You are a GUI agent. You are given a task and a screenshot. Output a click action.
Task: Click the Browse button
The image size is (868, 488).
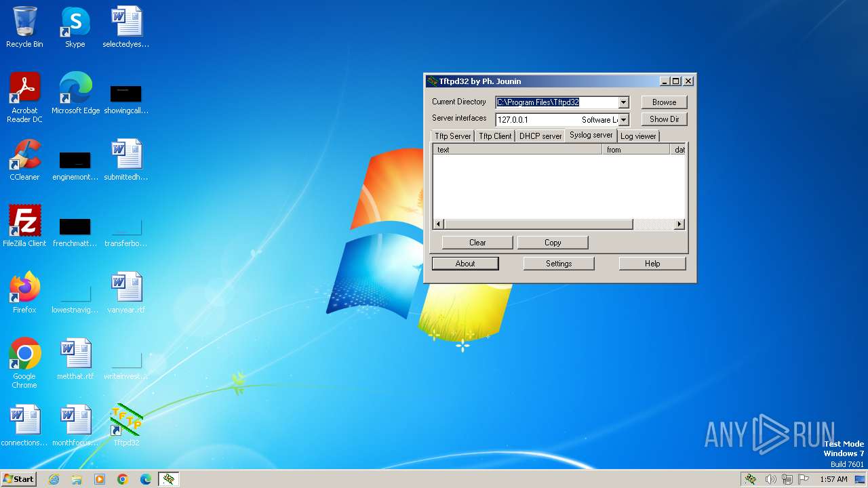665,102
